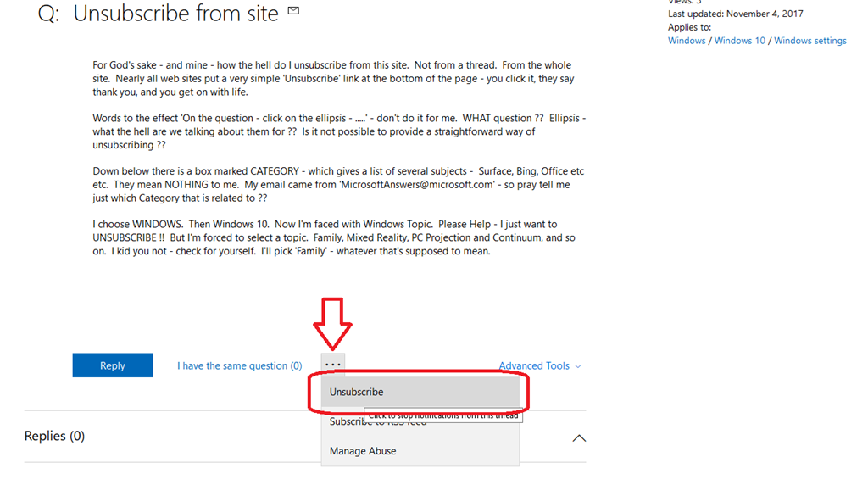Image resolution: width=868 pixels, height=496 pixels.
Task: Click 'I have the same question (0)'
Action: [x=239, y=365]
